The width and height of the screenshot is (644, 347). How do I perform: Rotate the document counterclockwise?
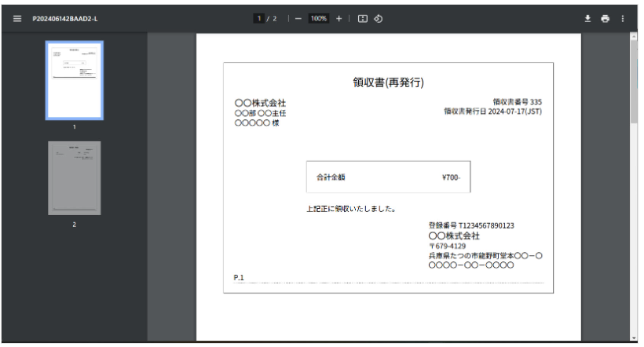(378, 18)
